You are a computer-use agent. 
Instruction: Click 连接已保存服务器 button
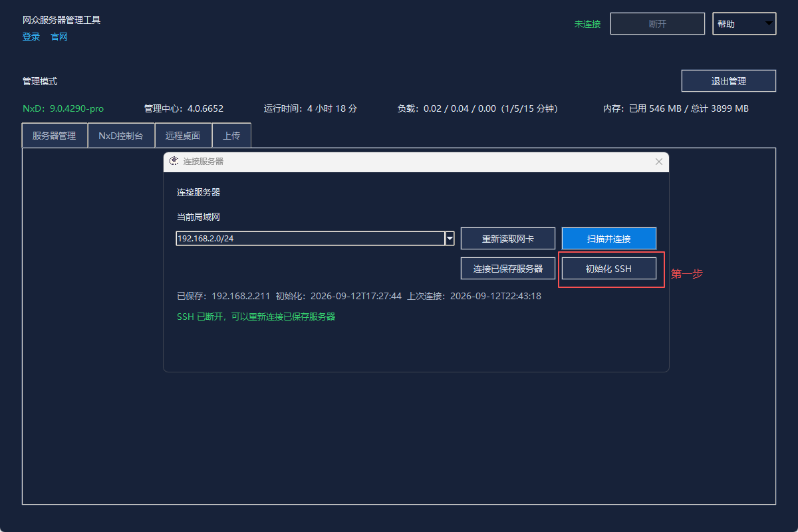[508, 269]
